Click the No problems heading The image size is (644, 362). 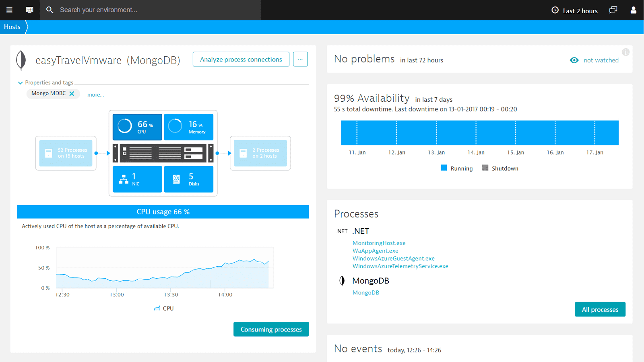pyautogui.click(x=364, y=59)
